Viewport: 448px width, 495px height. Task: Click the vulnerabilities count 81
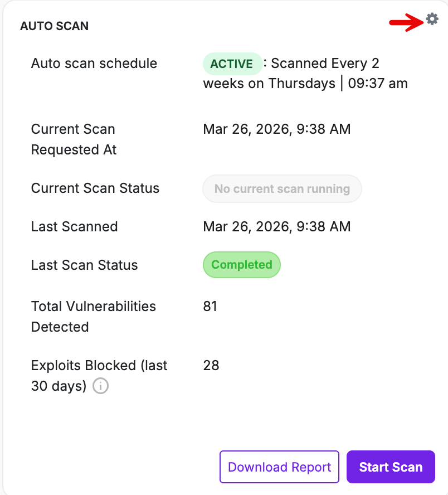click(x=210, y=307)
